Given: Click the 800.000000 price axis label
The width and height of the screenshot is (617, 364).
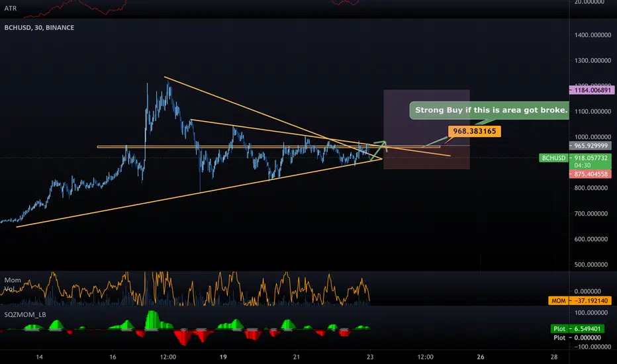Looking at the screenshot, I should [x=591, y=188].
